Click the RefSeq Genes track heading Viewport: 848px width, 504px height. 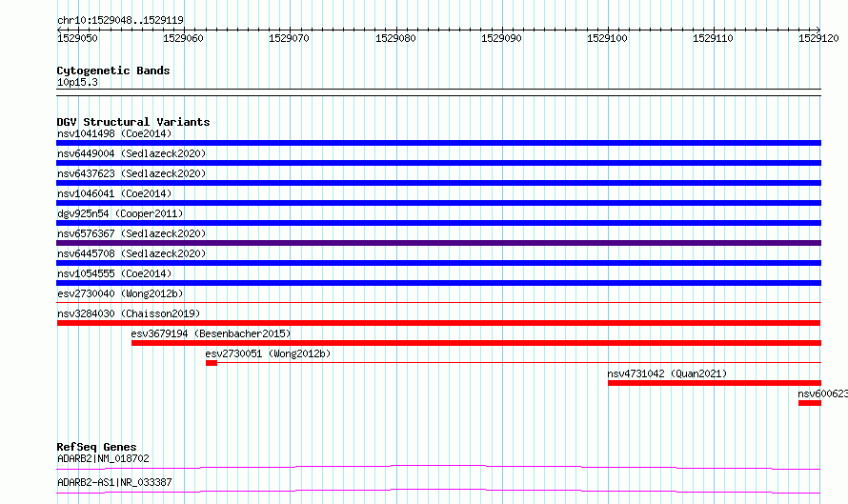point(96,447)
